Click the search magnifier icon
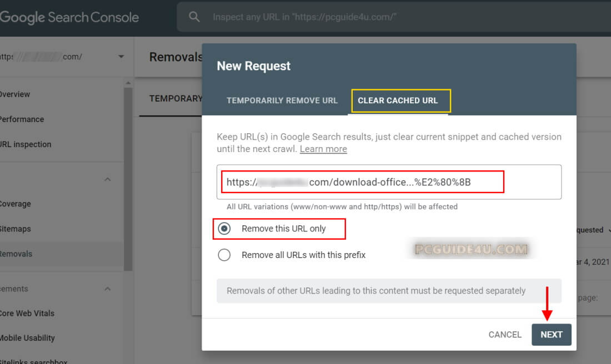 (194, 17)
